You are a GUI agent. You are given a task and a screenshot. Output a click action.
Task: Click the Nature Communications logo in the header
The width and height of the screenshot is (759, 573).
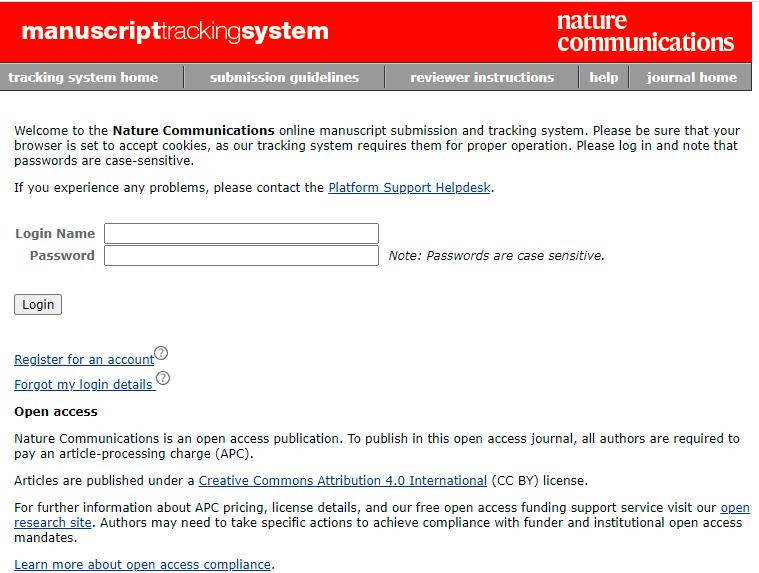pyautogui.click(x=645, y=32)
